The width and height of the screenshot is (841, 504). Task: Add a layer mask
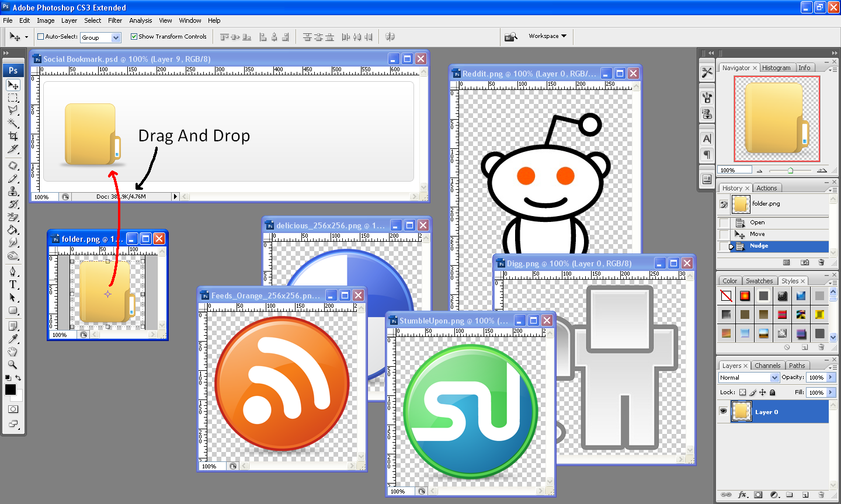coord(758,495)
